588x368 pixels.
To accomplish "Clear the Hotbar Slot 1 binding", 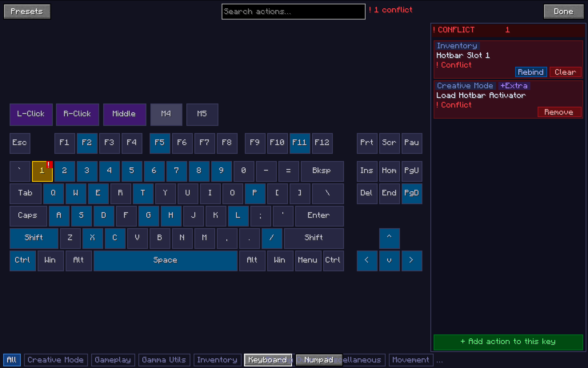I will (x=565, y=72).
